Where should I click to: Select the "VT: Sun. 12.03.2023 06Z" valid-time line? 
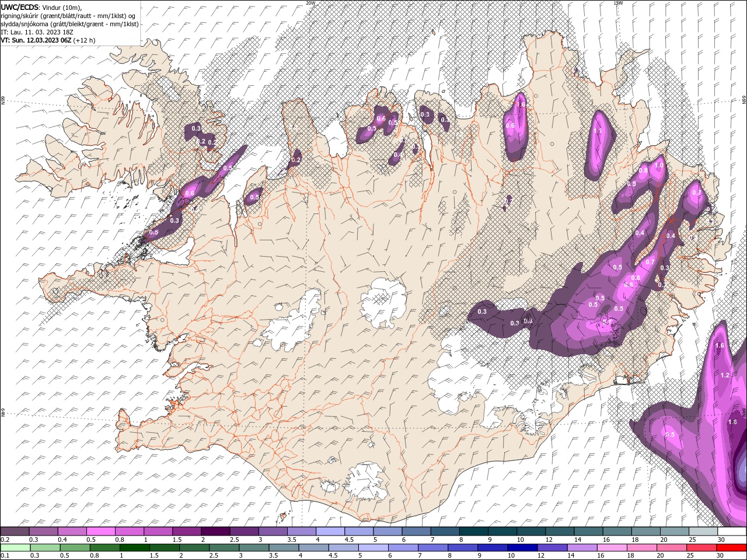(36, 40)
